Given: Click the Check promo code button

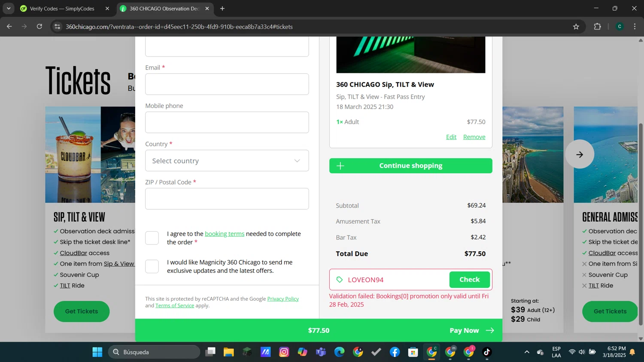Looking at the screenshot, I should click(470, 280).
